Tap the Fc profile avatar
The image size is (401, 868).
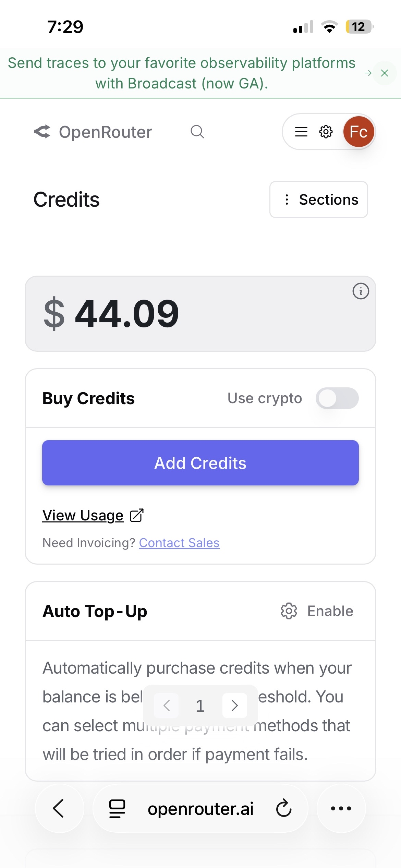[x=359, y=132]
